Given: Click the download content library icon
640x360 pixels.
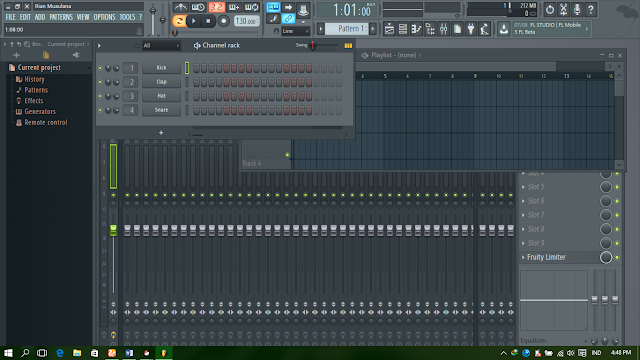Looking at the screenshot, I should pos(504,29).
